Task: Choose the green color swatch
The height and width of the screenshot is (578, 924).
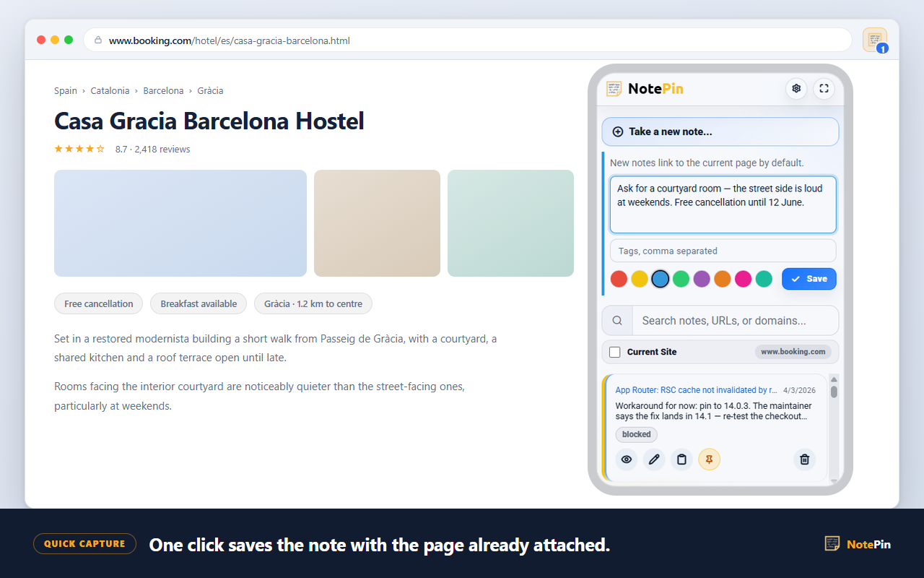Action: 681,279
